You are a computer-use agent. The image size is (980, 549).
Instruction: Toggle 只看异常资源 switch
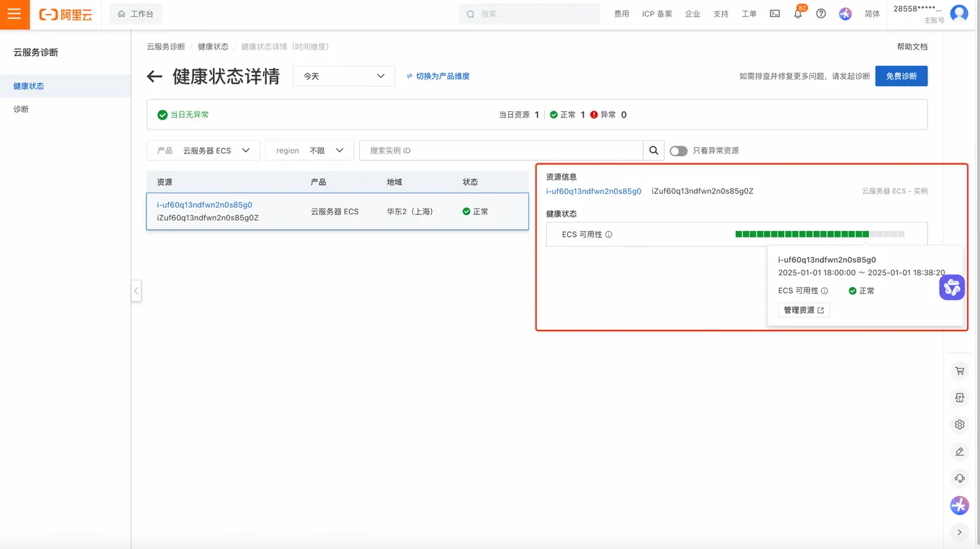(678, 151)
